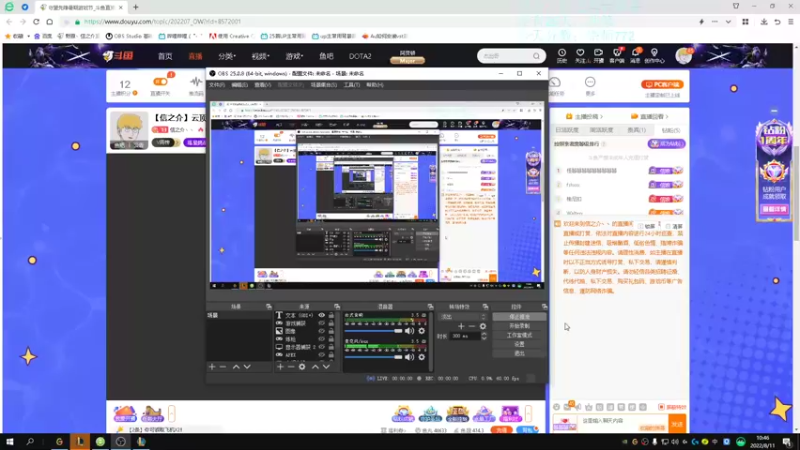Open OBS Settings button
800x450 pixels.
point(519,344)
